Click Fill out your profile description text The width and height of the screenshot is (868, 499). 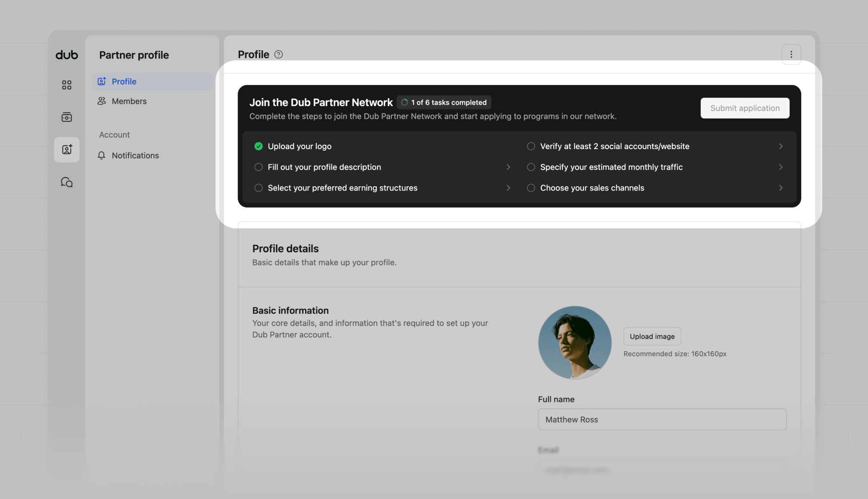tap(324, 167)
